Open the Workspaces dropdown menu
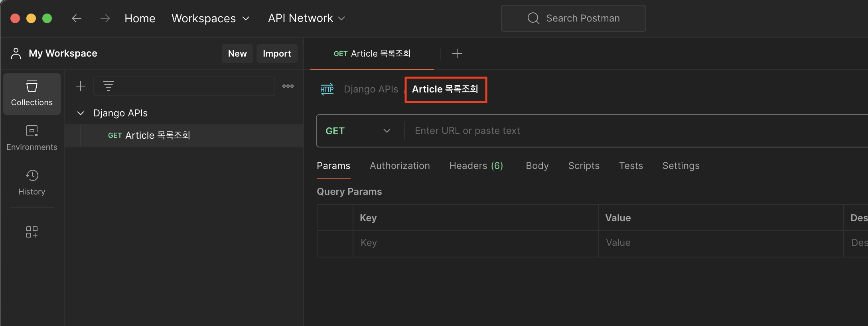Image resolution: width=868 pixels, height=326 pixels. 211,18
